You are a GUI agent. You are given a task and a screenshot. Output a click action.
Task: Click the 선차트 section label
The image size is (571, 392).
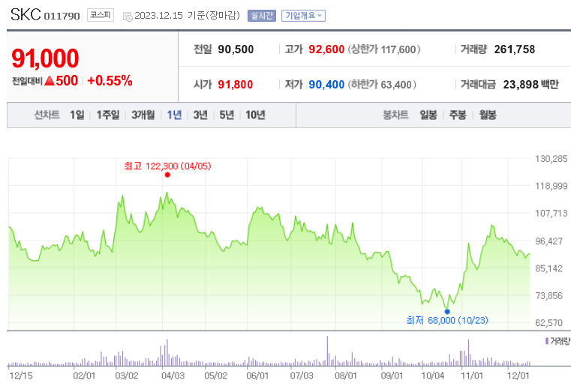(47, 115)
